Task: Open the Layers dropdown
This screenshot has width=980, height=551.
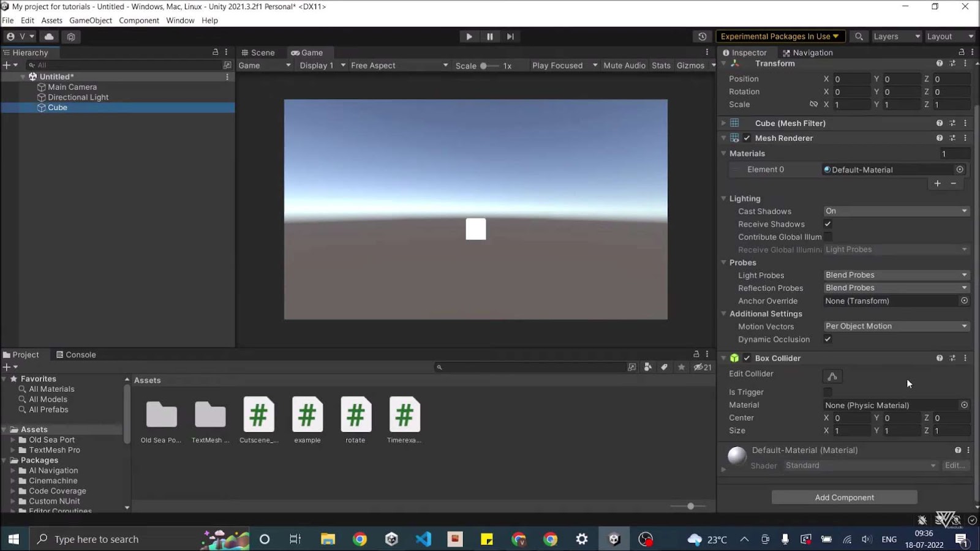Action: click(x=897, y=37)
